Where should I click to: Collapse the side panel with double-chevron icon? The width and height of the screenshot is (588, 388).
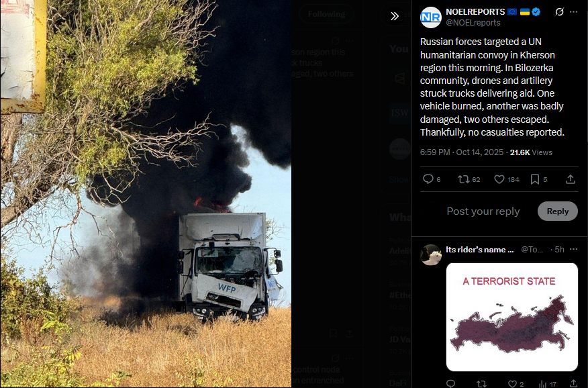(394, 16)
